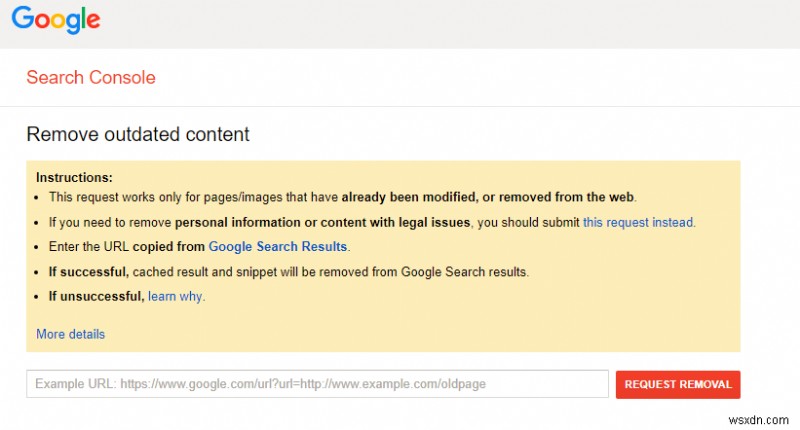This screenshot has width=800, height=430.
Task: Open the "learn why" link
Action: (x=175, y=297)
